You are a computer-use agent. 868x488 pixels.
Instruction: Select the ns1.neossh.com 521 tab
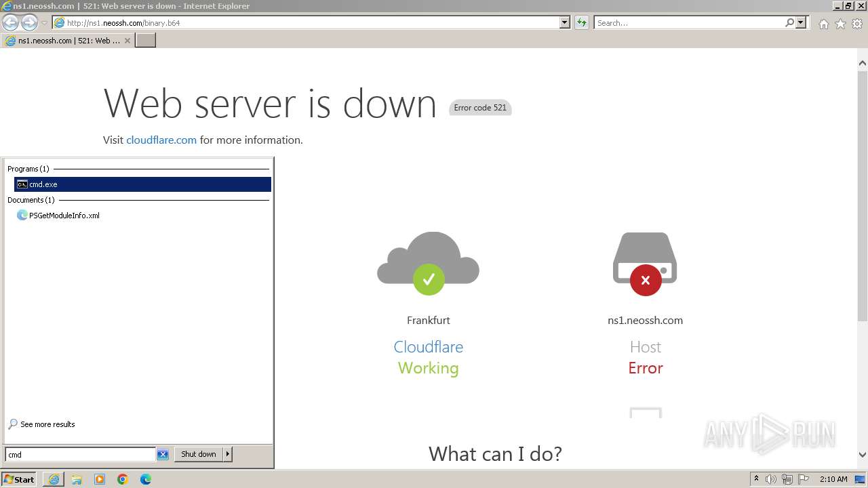point(67,41)
